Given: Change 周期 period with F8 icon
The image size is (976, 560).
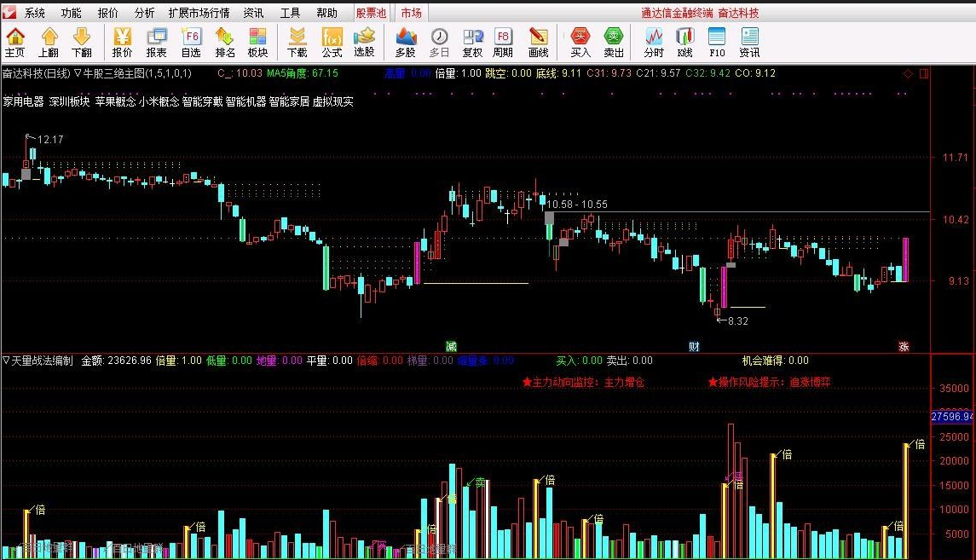Looking at the screenshot, I should coord(503,43).
